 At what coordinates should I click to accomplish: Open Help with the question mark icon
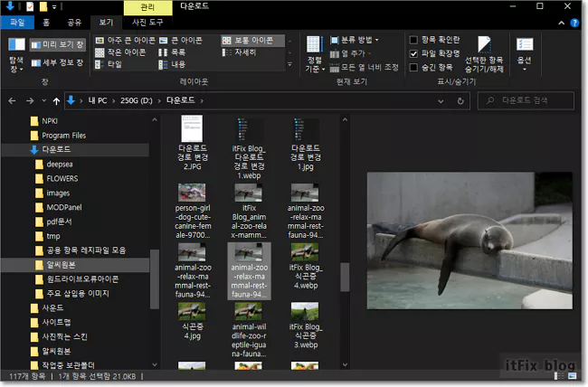[x=574, y=23]
